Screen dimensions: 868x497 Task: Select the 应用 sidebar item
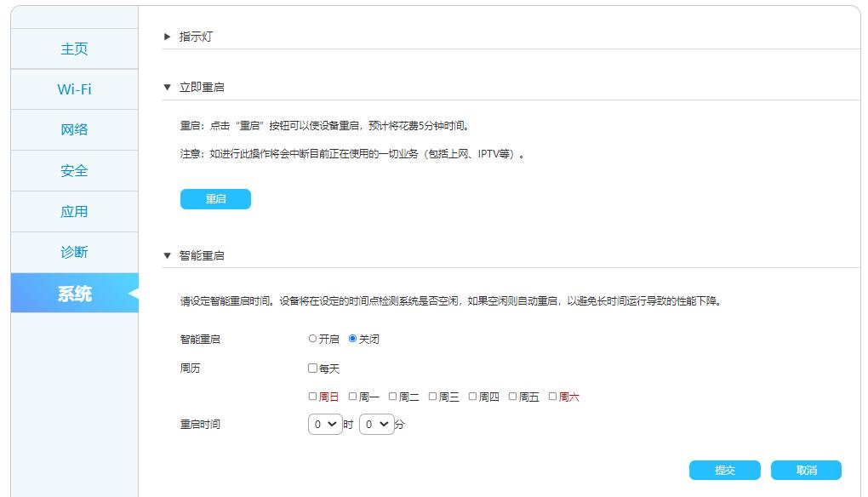click(x=74, y=211)
